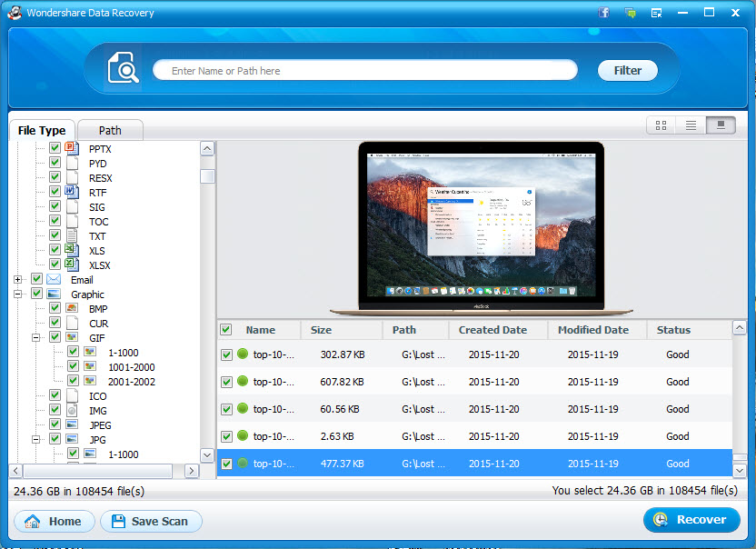The height and width of the screenshot is (549, 756).
Task: Click GIF 1001-2000 group icon
Action: pos(90,366)
